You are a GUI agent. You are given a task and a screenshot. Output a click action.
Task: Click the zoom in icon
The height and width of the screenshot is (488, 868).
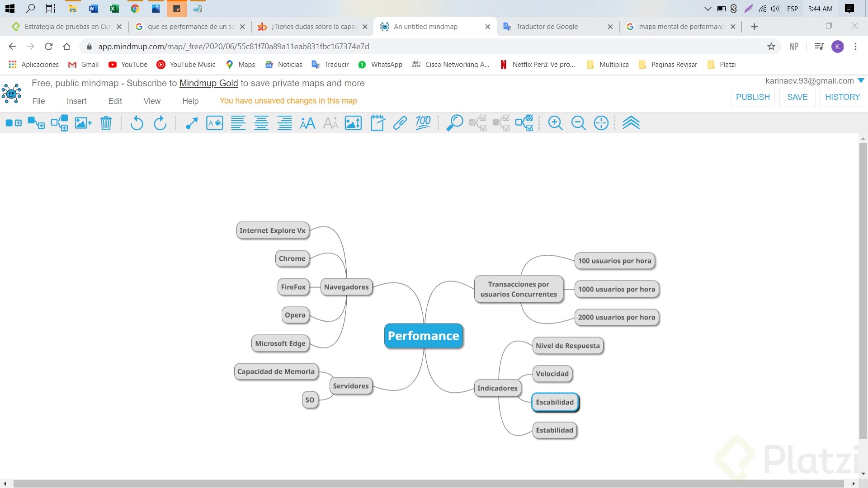pos(555,123)
